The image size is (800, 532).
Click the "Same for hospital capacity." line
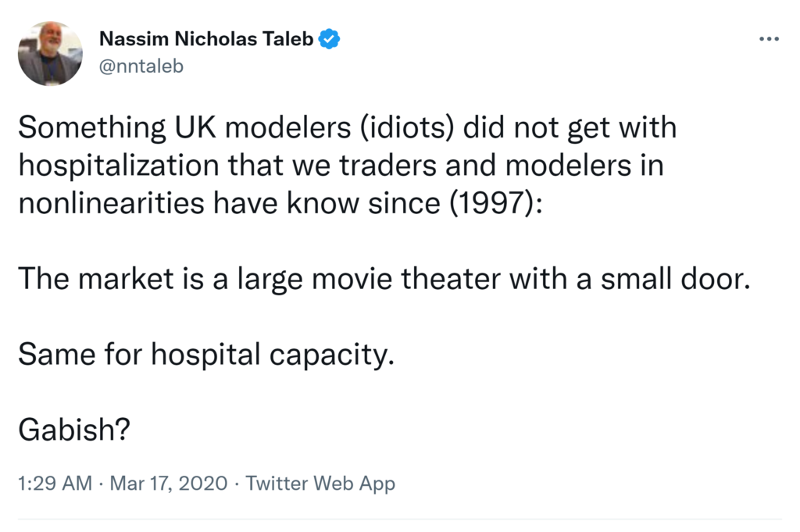[202, 355]
